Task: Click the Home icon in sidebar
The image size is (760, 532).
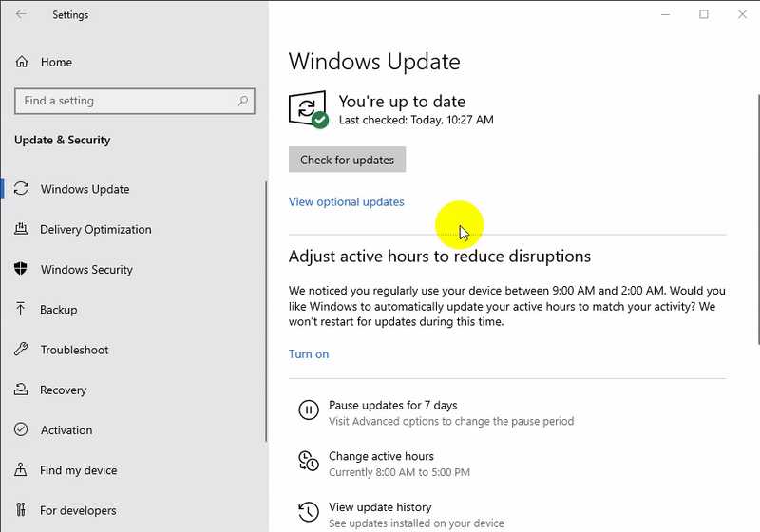Action: (21, 62)
